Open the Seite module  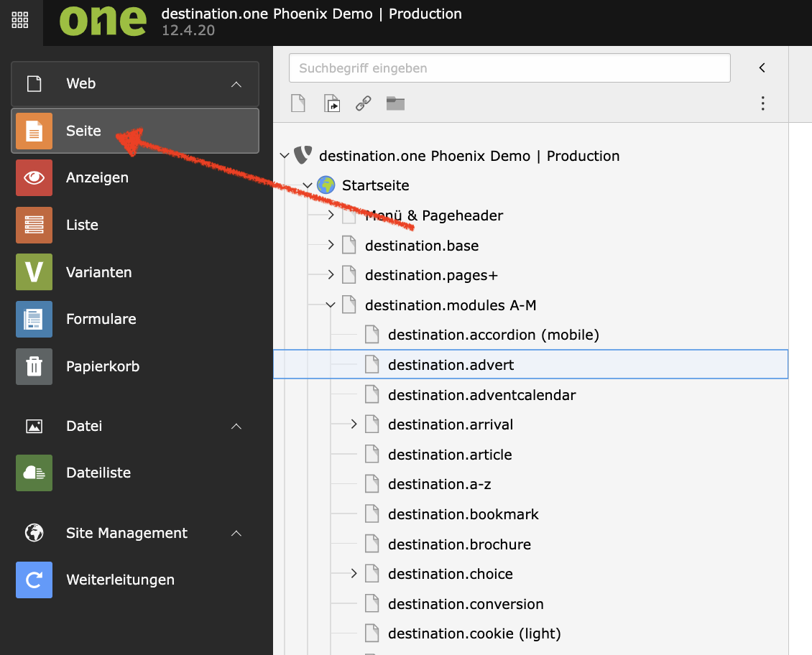pos(134,131)
